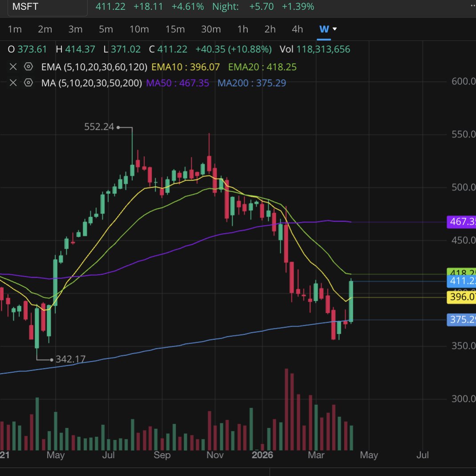Click the Night: +5.70 quote text
Viewport: 476px width, 476px height.
point(243,7)
